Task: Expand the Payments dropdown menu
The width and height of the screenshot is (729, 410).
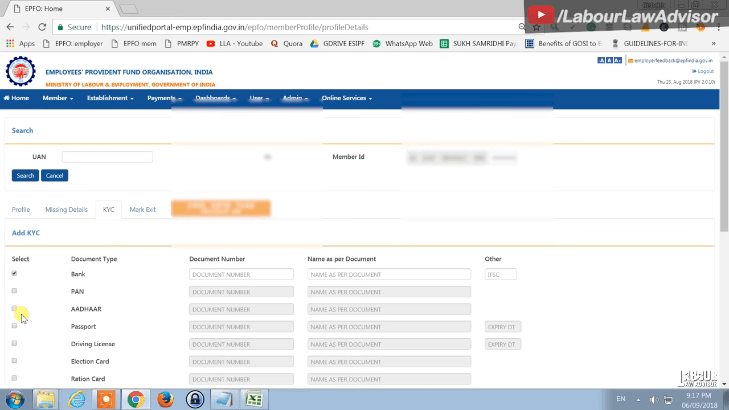Action: pyautogui.click(x=164, y=98)
